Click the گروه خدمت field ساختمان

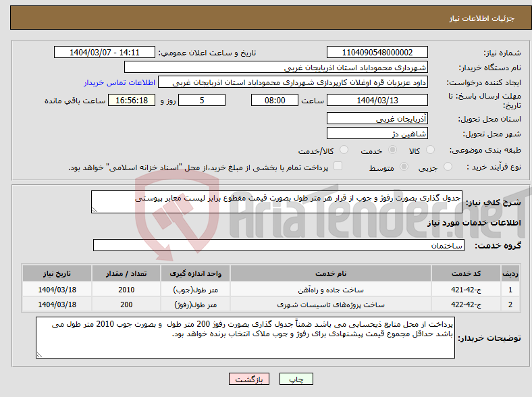279,245
